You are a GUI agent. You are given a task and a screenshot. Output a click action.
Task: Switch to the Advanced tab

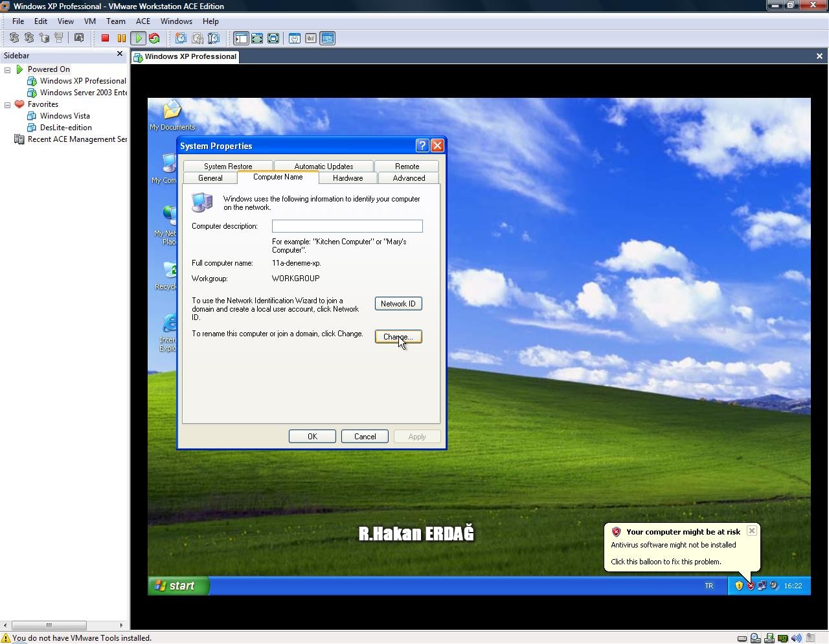click(x=409, y=178)
